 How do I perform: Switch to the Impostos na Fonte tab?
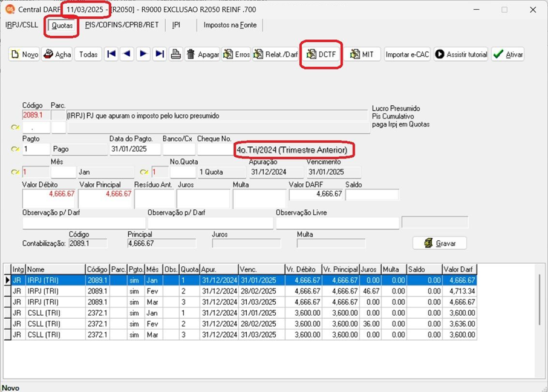tap(230, 25)
